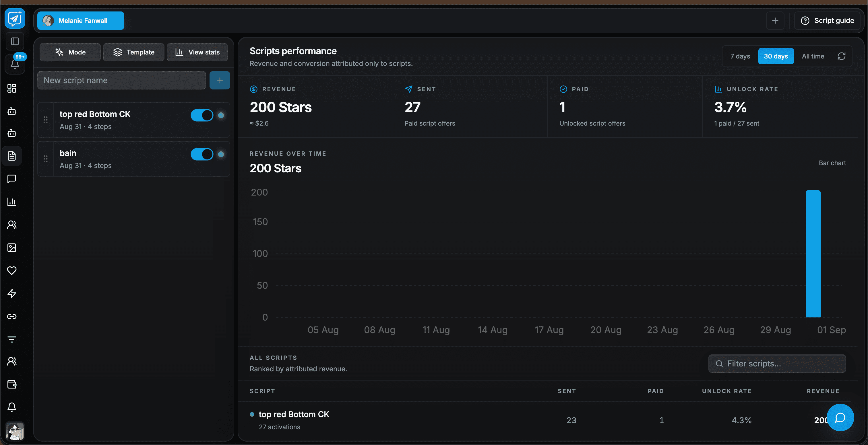Open the scripts document icon in sidebar
This screenshot has height=445, width=868.
[12, 156]
